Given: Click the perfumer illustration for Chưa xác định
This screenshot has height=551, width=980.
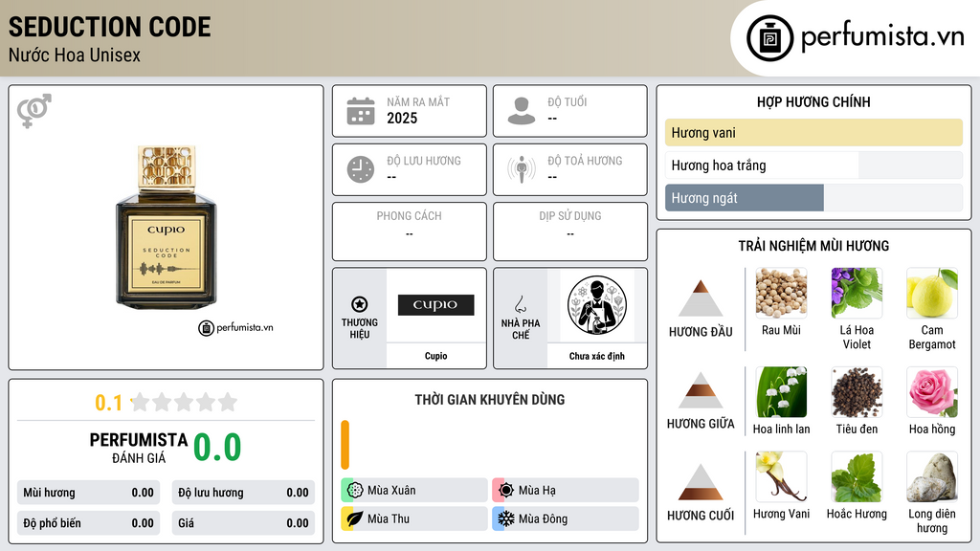Looking at the screenshot, I should click(x=597, y=305).
